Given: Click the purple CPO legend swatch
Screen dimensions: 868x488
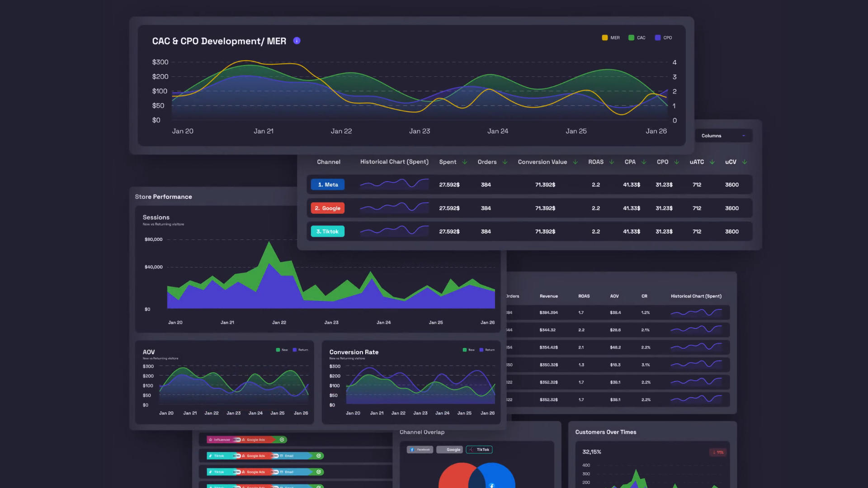Looking at the screenshot, I should coord(657,38).
